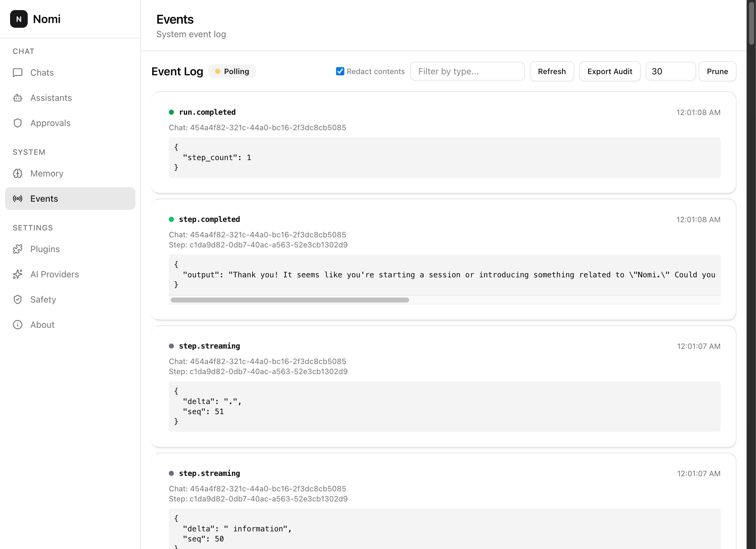Click the Safety shield check icon

[18, 299]
